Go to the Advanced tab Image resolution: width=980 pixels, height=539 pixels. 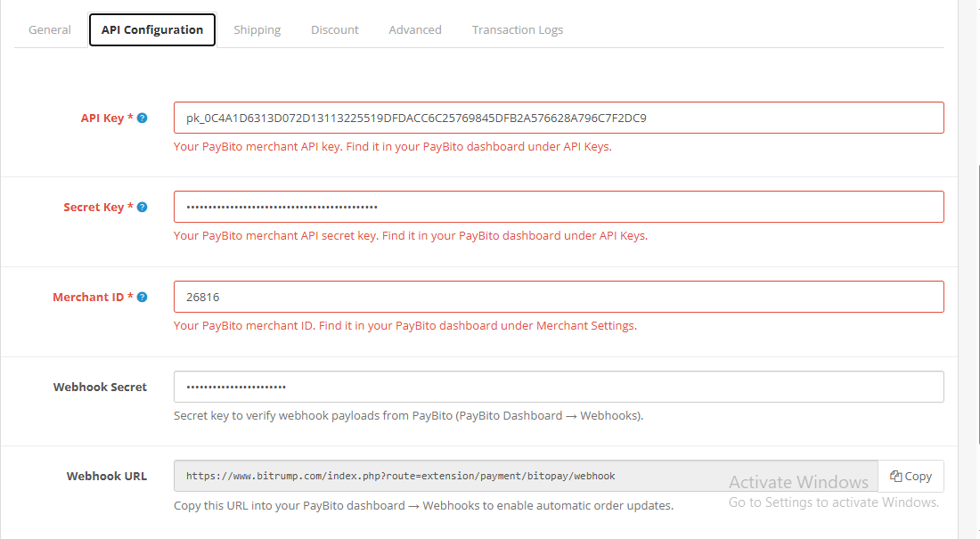coord(415,29)
